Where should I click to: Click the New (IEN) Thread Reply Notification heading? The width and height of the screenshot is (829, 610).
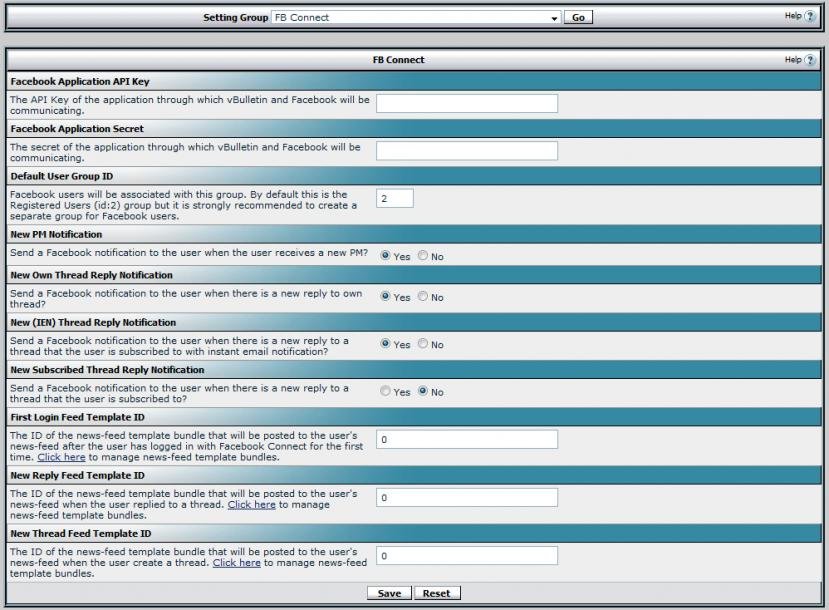pos(93,322)
